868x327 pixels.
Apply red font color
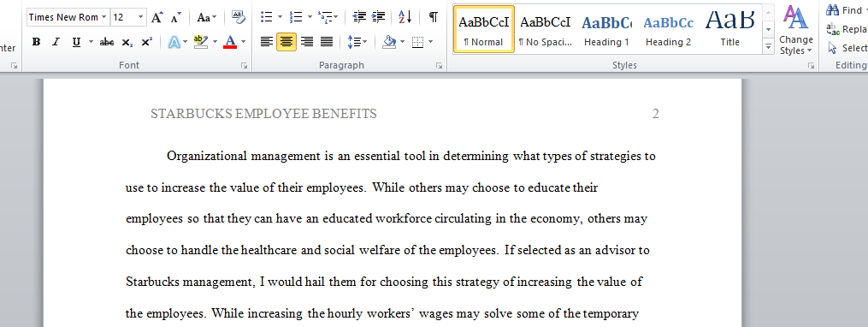(x=230, y=42)
